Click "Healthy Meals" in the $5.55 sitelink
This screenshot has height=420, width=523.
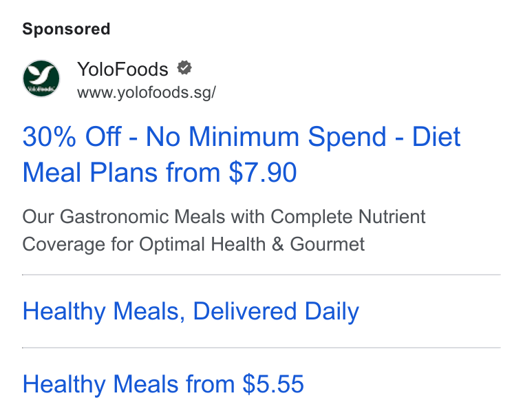(x=101, y=384)
